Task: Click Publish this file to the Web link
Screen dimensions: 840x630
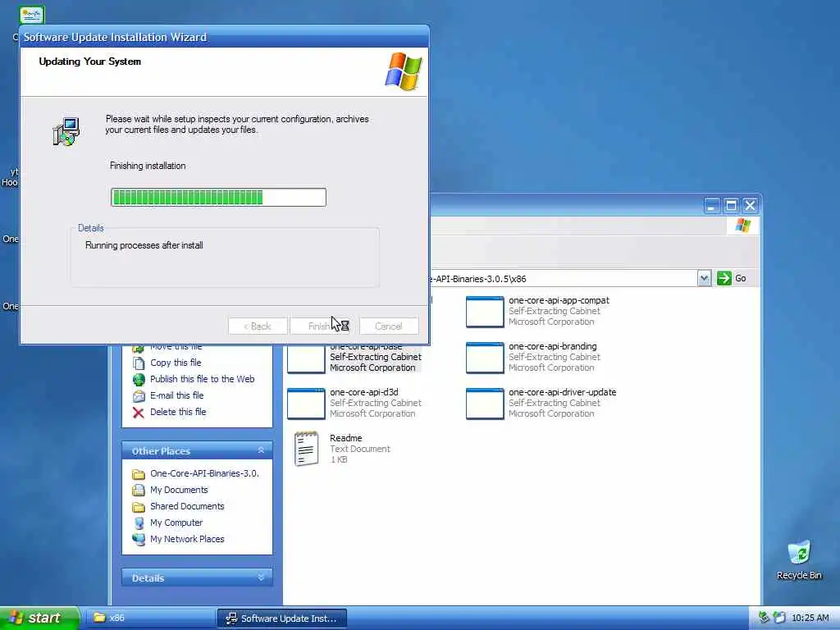Action: click(x=202, y=379)
